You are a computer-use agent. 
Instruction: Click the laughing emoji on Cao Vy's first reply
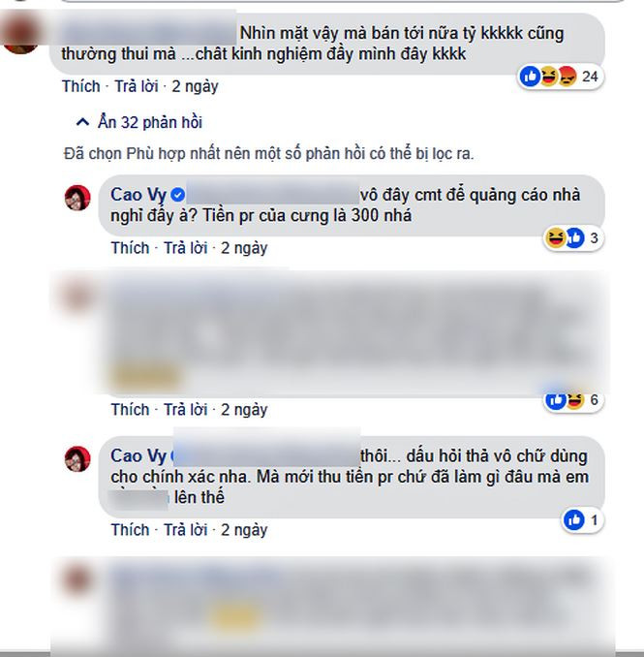(x=555, y=238)
